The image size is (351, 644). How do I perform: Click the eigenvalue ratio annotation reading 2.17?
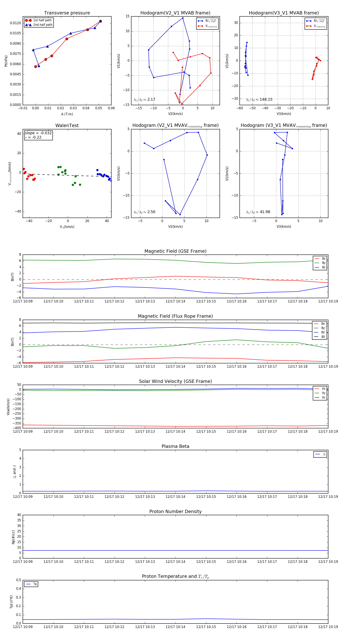[x=144, y=100]
